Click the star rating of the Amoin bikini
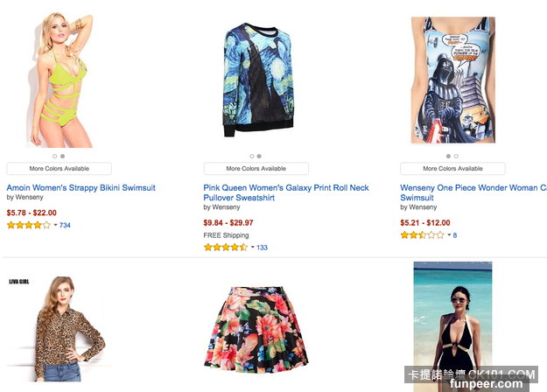This screenshot has width=547, height=392. (29, 225)
